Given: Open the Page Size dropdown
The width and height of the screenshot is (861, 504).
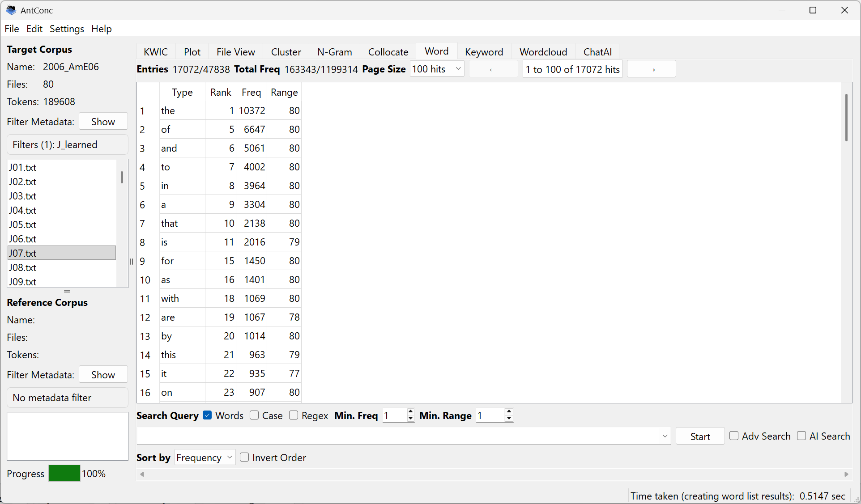Looking at the screenshot, I should click(437, 69).
